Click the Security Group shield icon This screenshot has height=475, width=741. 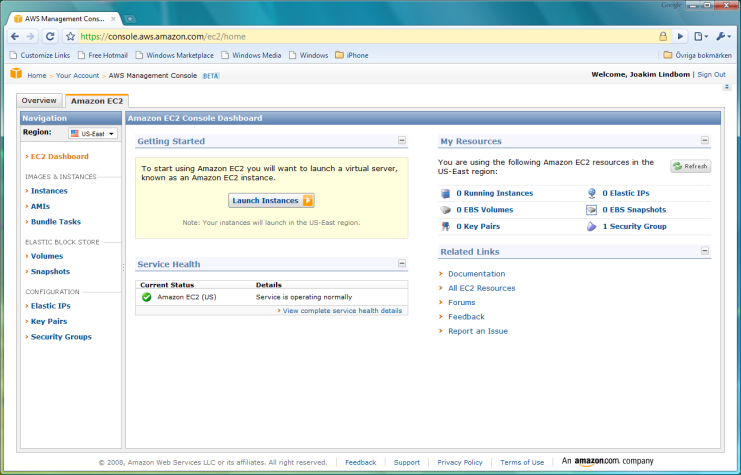pyautogui.click(x=592, y=226)
